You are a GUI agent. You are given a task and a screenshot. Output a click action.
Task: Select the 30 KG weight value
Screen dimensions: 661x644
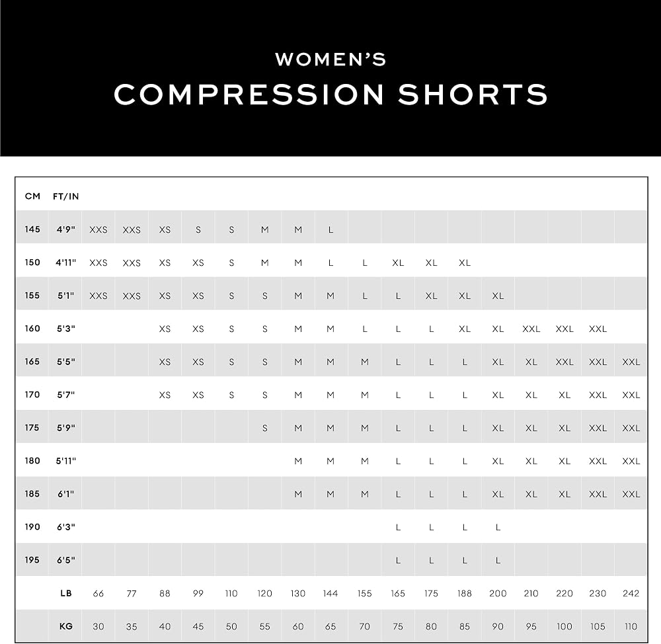pyautogui.click(x=98, y=627)
